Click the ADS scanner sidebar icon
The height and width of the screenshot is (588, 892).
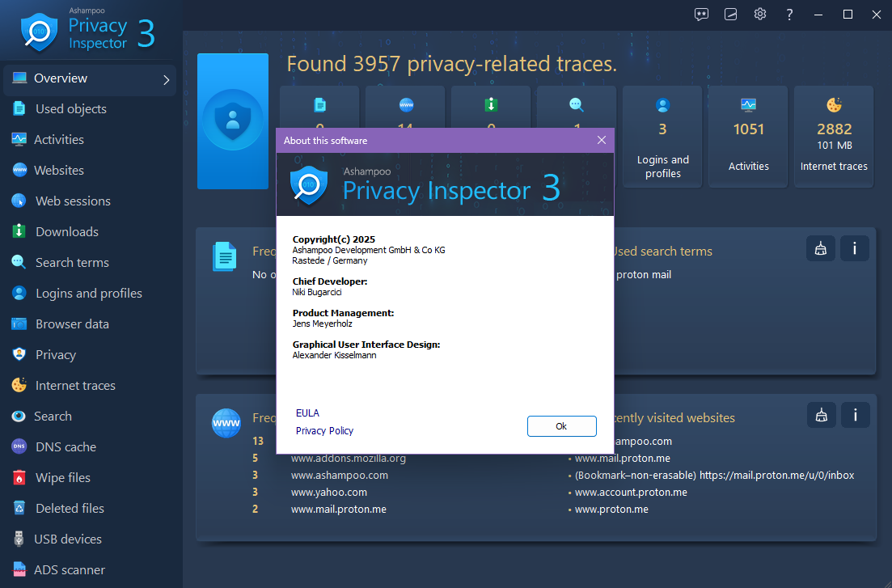(19, 569)
